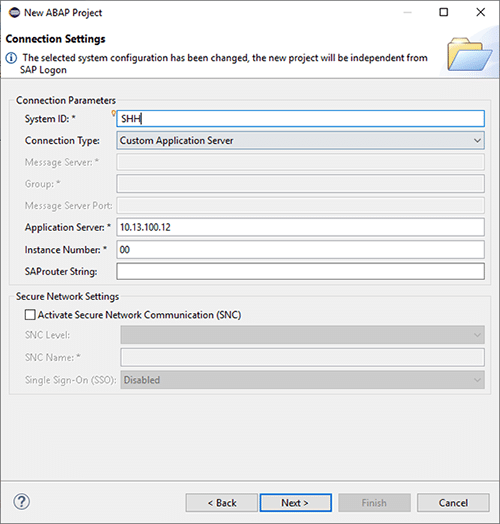This screenshot has height=524, width=500.
Task: Click the Instance Number label
Action: 66,250
